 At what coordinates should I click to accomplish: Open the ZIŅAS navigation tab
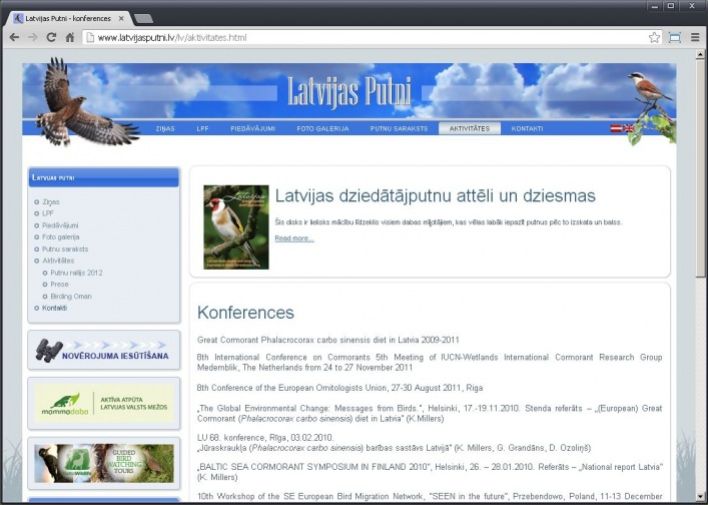pyautogui.click(x=165, y=129)
